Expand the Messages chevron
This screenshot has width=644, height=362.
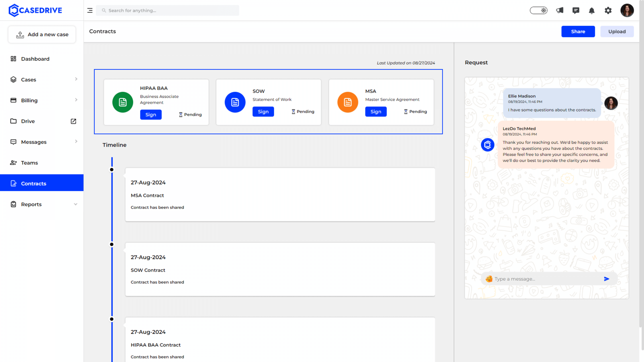coord(76,141)
